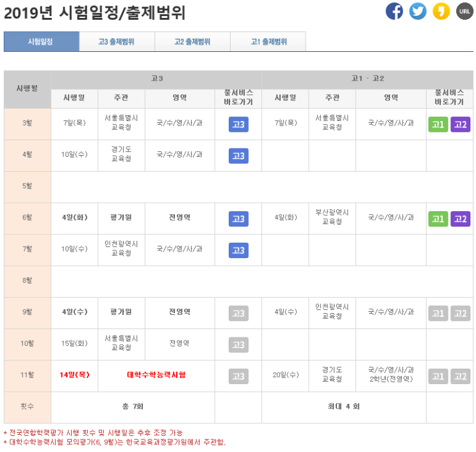Select the 4월 row header
The image size is (476, 452).
[28, 155]
